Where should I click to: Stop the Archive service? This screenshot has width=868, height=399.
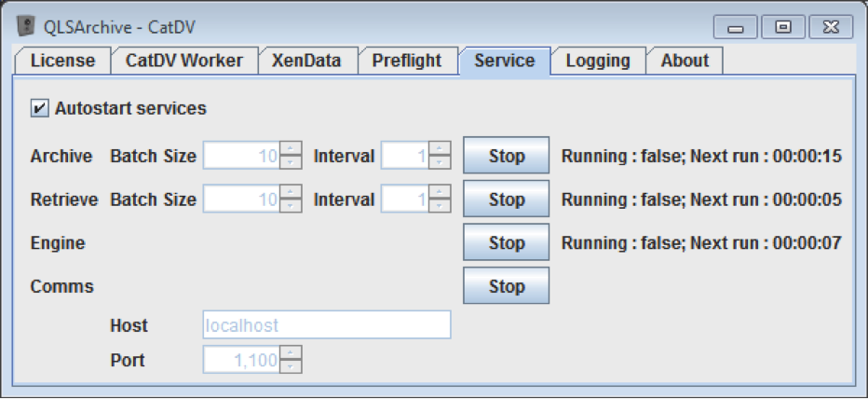(506, 156)
